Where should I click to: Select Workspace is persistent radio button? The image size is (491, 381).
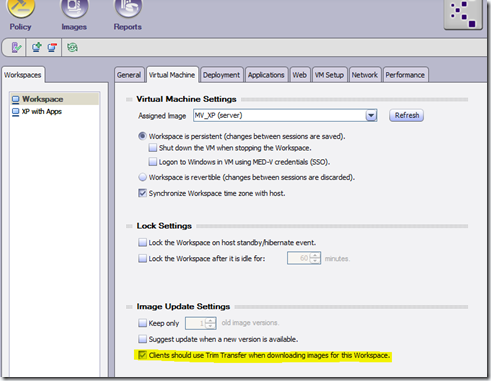coord(143,136)
